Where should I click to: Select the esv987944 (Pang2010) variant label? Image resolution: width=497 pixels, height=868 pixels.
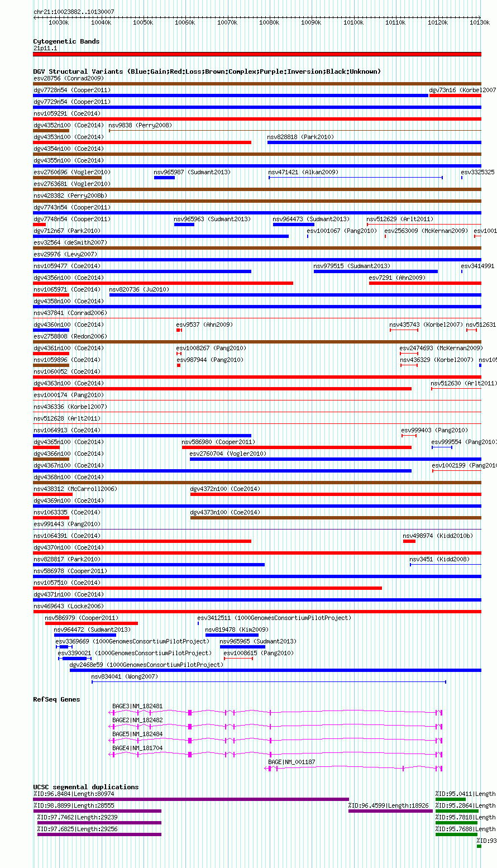[210, 360]
